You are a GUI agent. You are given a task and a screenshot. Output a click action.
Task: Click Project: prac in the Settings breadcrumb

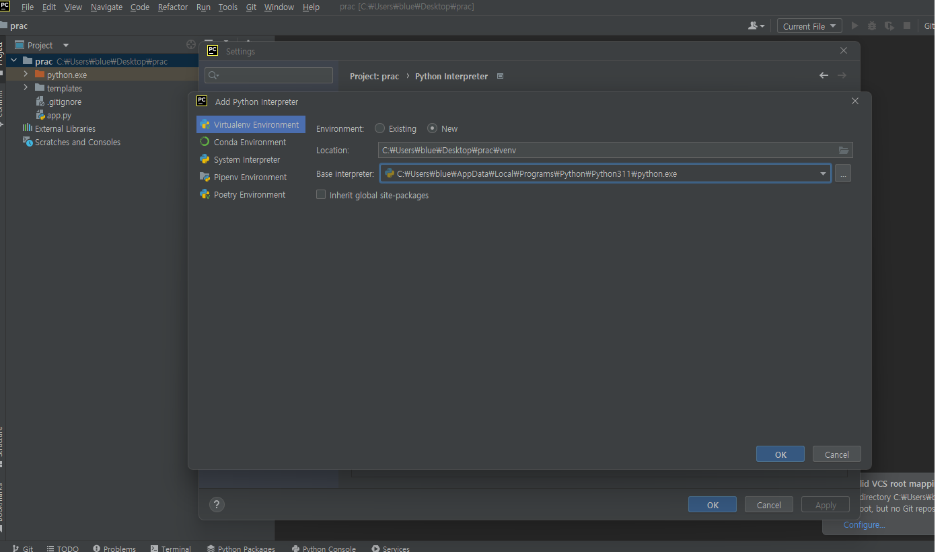[375, 76]
